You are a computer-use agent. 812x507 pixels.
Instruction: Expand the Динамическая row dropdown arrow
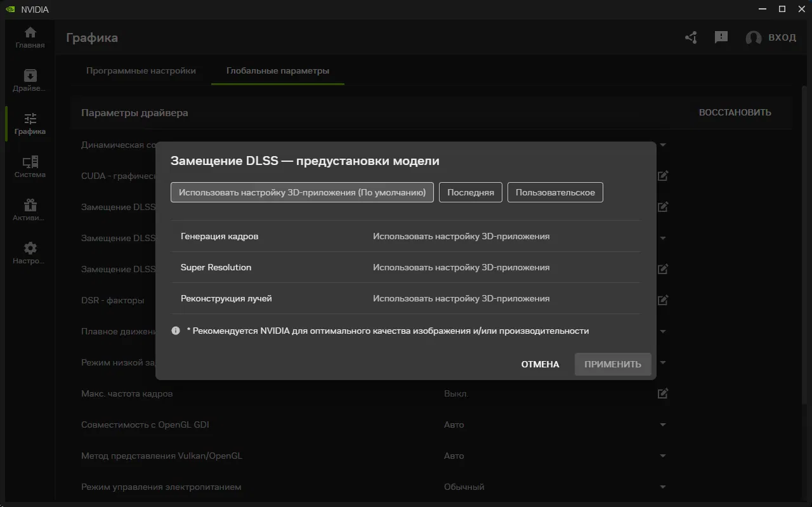663,145
